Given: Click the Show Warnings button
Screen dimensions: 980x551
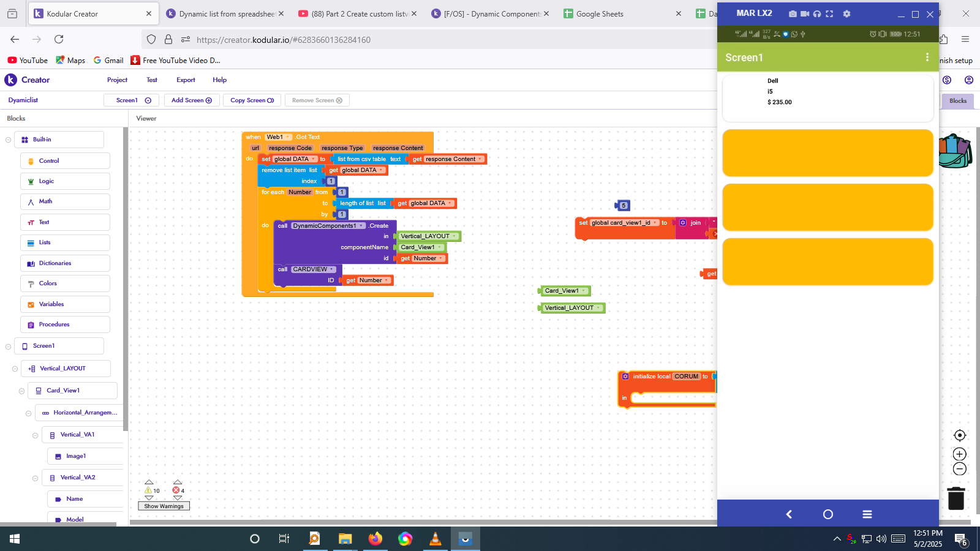Looking at the screenshot, I should [x=164, y=506].
